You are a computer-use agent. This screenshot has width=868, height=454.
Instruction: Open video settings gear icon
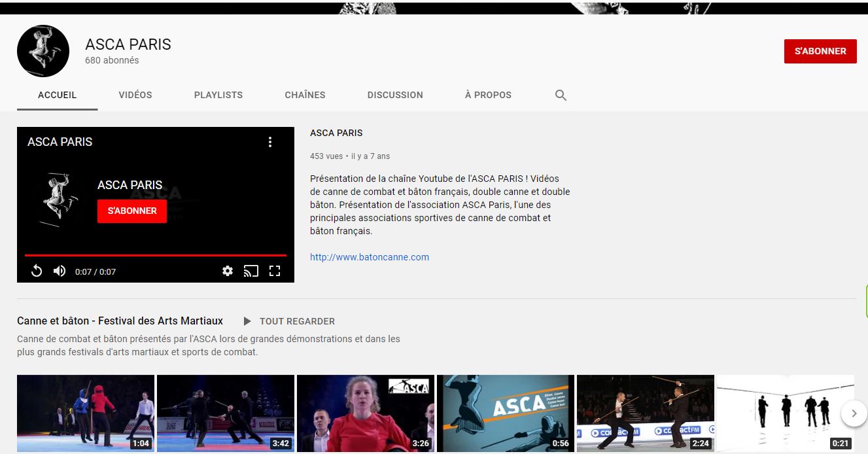[x=228, y=271]
